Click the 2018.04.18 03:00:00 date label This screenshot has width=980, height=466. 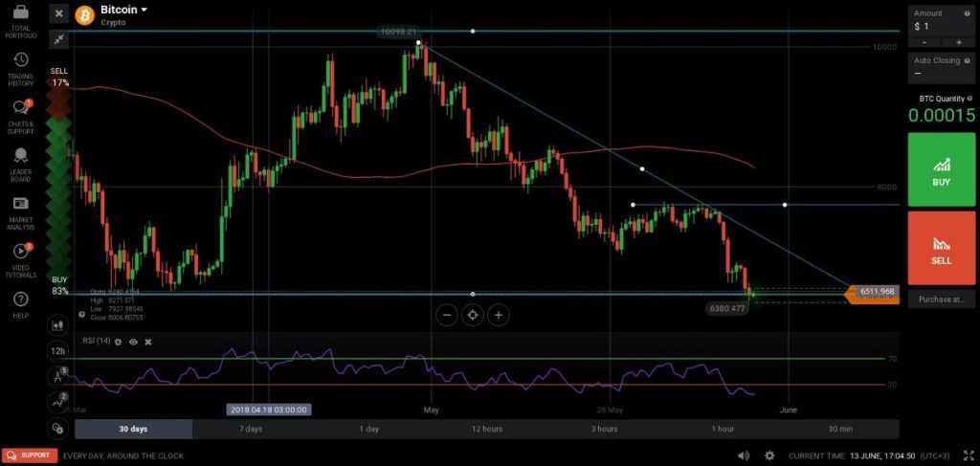tap(269, 410)
